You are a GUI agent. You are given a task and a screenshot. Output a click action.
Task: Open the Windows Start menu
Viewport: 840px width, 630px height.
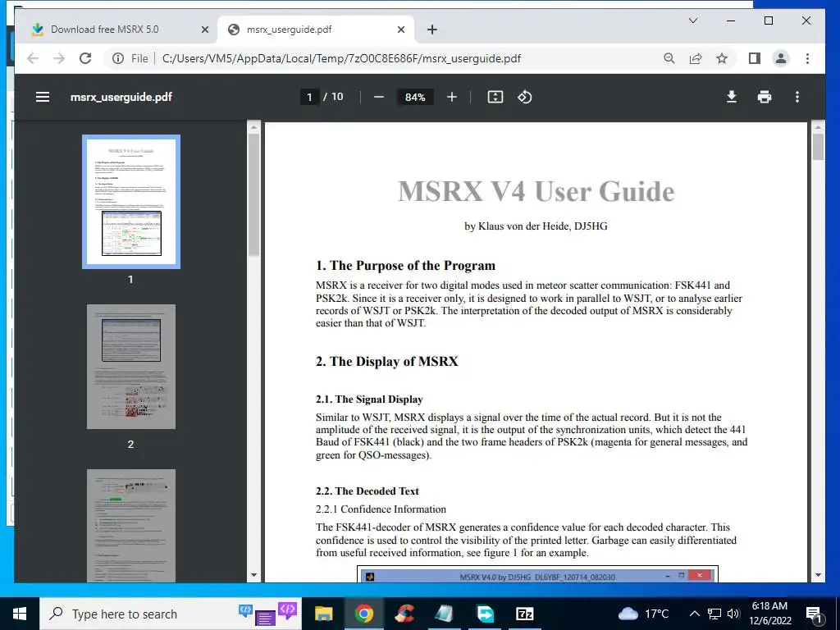tap(20, 614)
